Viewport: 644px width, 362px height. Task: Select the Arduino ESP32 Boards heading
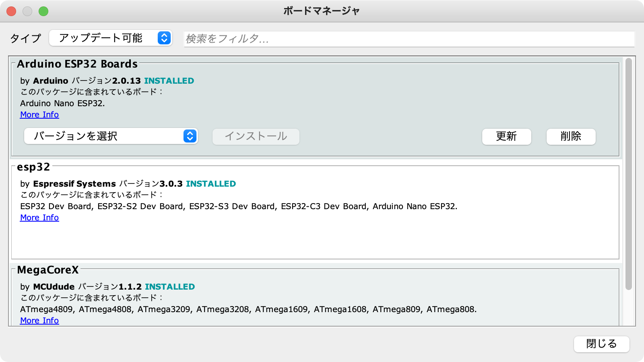(x=77, y=64)
